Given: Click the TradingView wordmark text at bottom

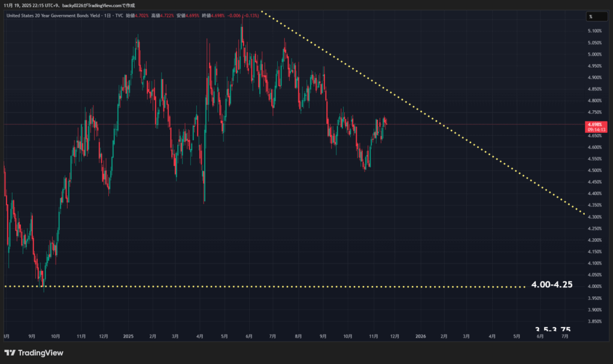Looking at the screenshot, I should (41, 353).
